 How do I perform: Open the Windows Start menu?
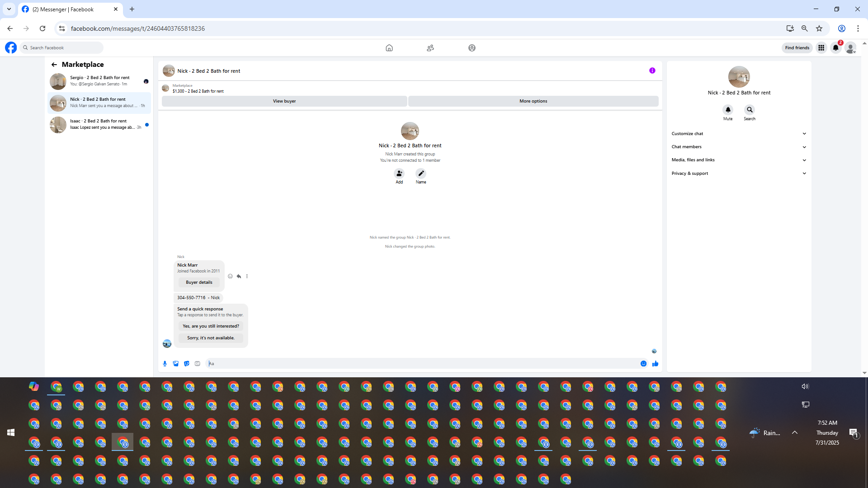[x=11, y=432]
